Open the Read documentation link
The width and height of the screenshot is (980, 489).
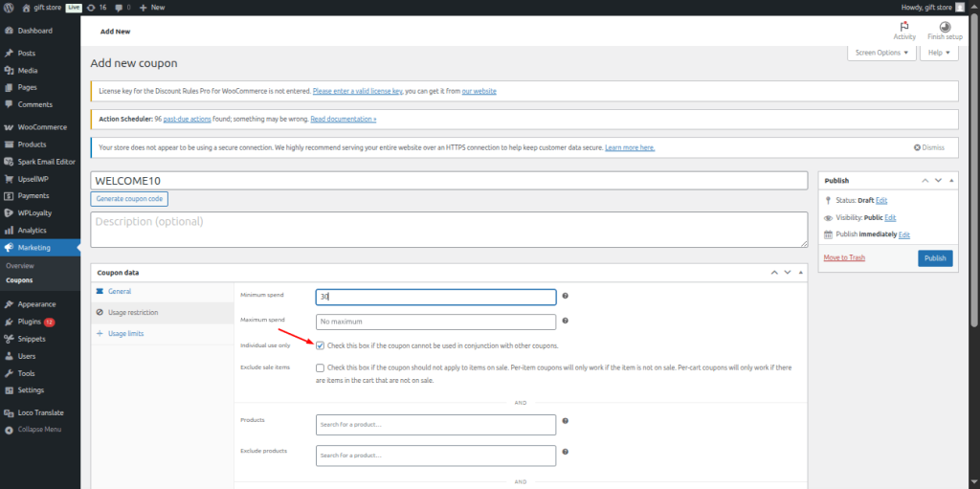(344, 119)
